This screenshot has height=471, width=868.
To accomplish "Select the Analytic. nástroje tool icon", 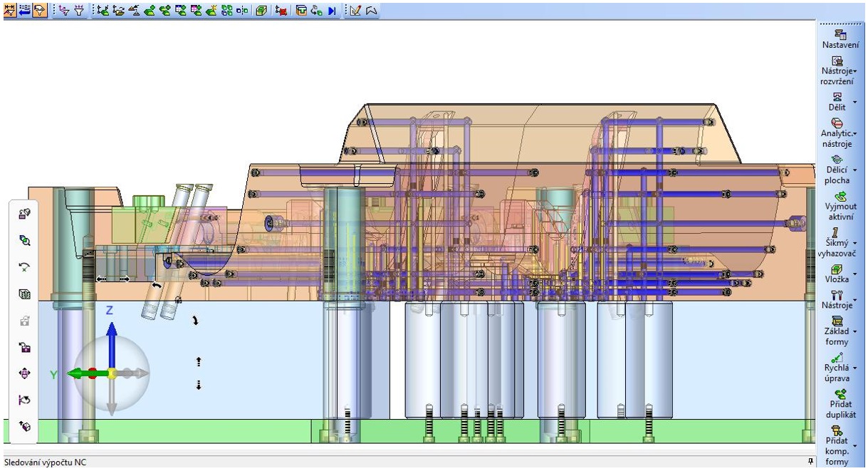I will (837, 124).
